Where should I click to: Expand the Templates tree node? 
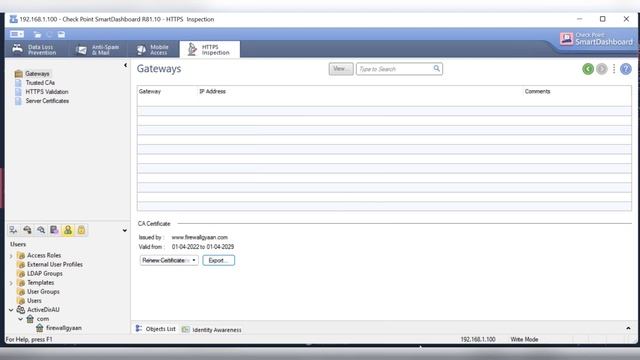pos(11,282)
